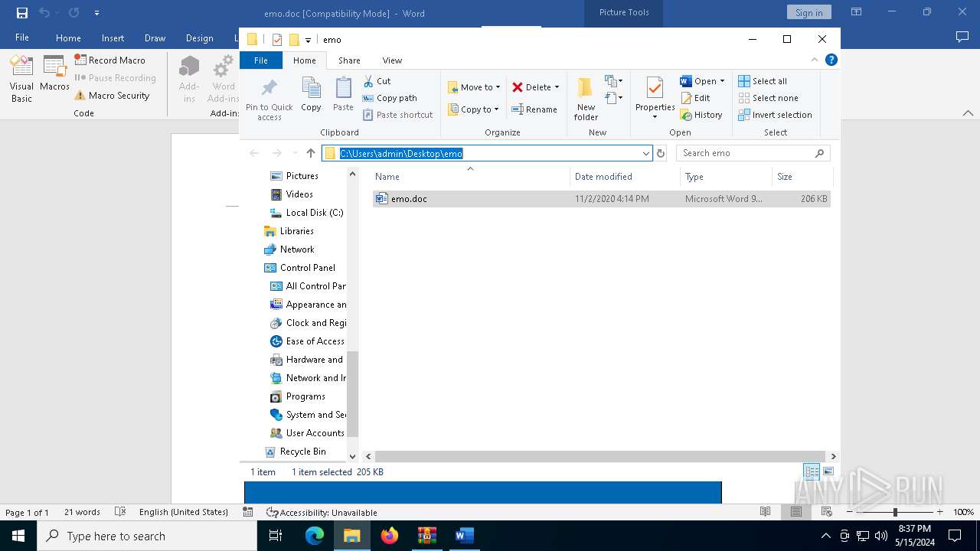Viewport: 980px width, 551px height.
Task: Switch Word to Read Mode view
Action: [x=765, y=512]
